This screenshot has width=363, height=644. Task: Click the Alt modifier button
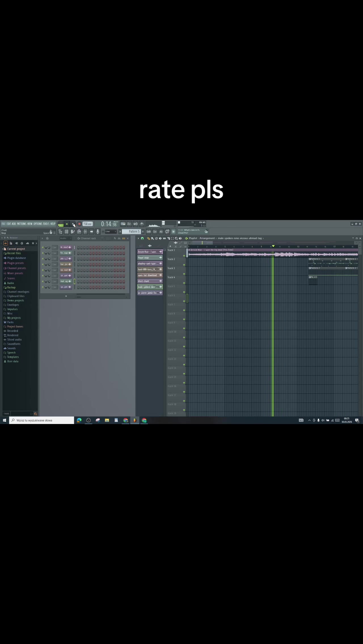(x=161, y=232)
